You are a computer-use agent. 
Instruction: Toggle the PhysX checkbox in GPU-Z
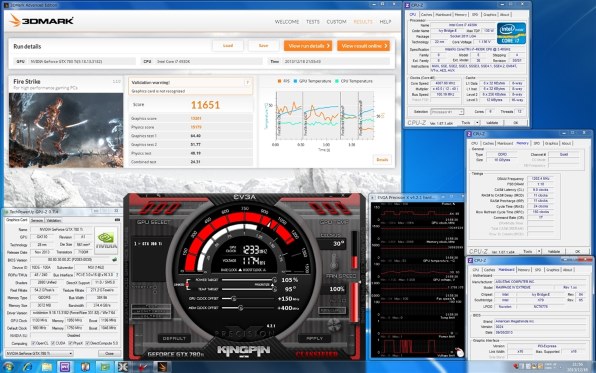pyautogui.click(x=70, y=343)
